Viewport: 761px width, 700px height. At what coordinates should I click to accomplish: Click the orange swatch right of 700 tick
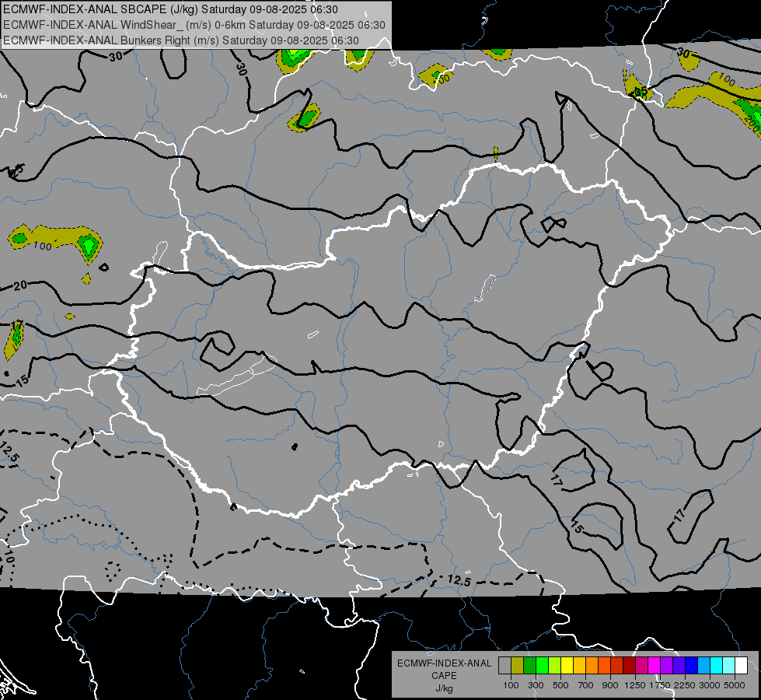[x=592, y=665]
